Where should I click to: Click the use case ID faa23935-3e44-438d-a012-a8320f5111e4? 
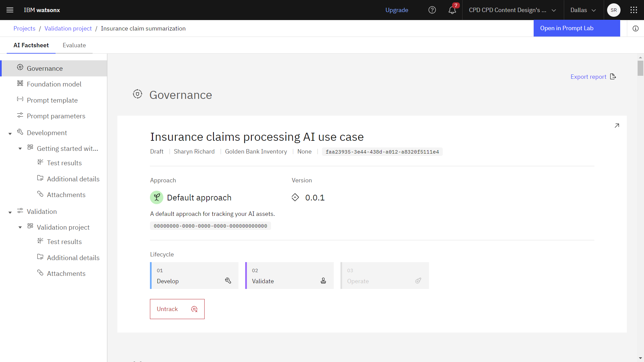(382, 152)
